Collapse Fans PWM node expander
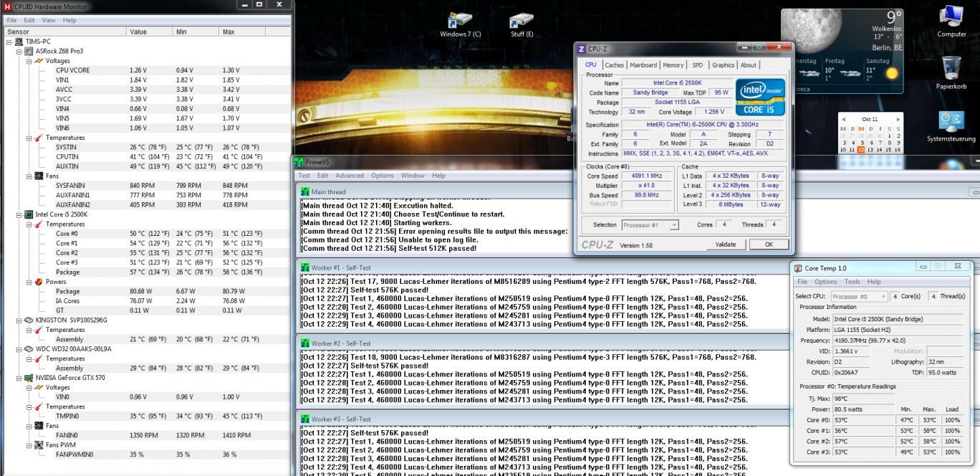The image size is (980, 476). point(30,444)
